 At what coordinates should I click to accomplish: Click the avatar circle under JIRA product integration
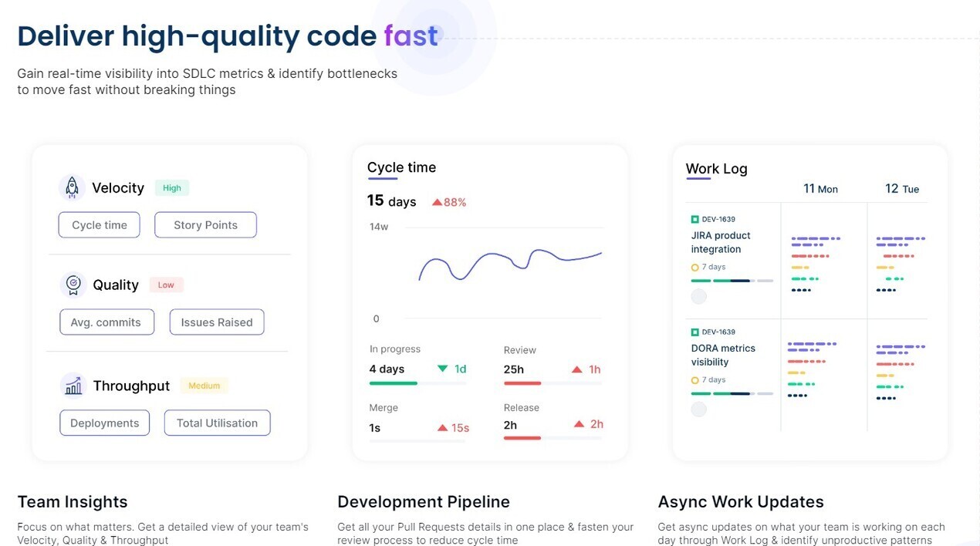(698, 296)
